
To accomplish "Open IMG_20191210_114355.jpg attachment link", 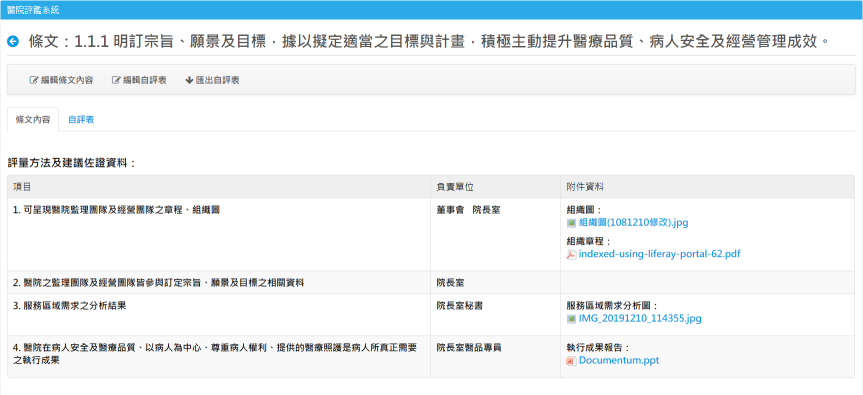I will click(640, 319).
